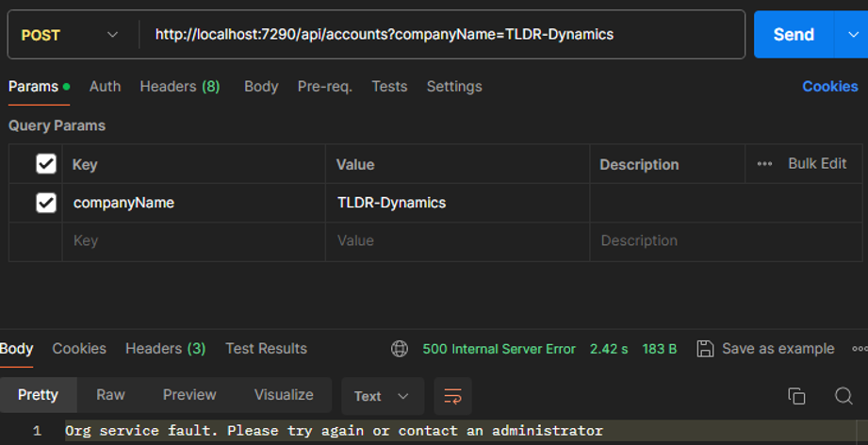This screenshot has width=868, height=445.
Task: Click the copy response icon
Action: [x=796, y=396]
